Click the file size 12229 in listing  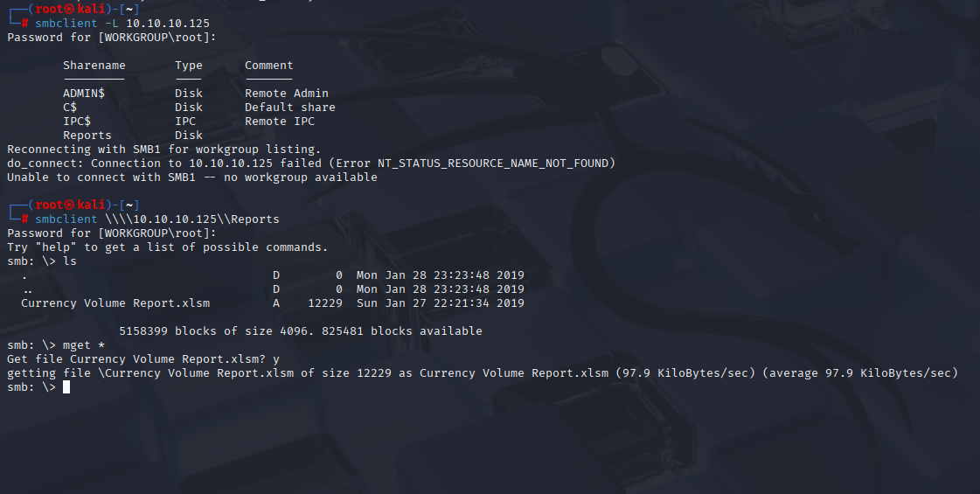click(x=325, y=303)
